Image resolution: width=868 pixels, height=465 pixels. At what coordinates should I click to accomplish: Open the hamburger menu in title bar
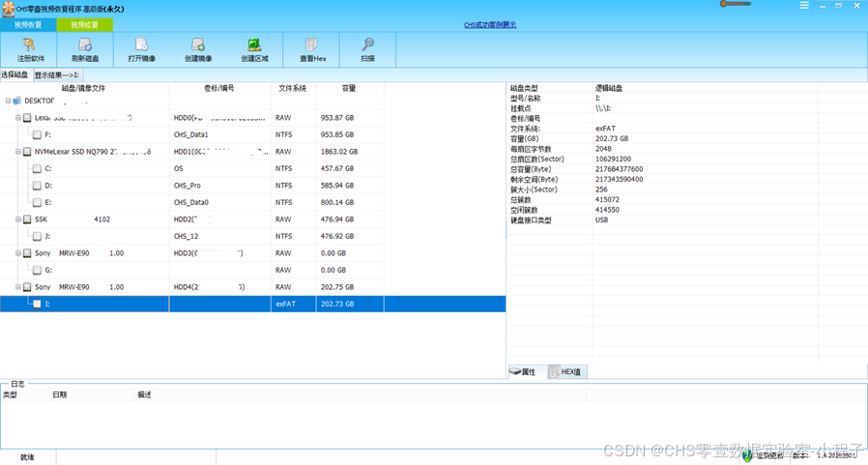(804, 5)
